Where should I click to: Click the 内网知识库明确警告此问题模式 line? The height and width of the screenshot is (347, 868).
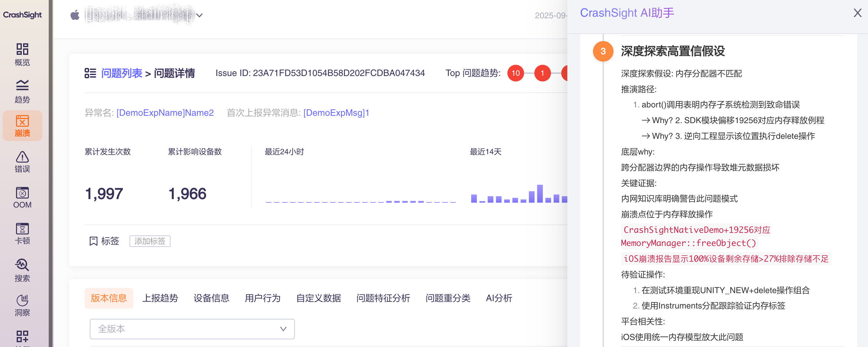[679, 199]
